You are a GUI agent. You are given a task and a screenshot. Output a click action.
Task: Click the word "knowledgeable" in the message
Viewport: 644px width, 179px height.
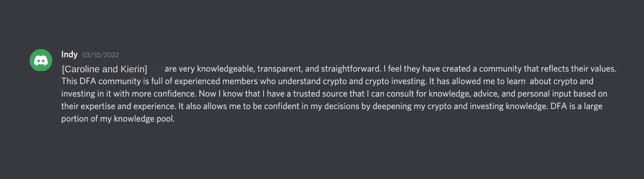pos(225,69)
